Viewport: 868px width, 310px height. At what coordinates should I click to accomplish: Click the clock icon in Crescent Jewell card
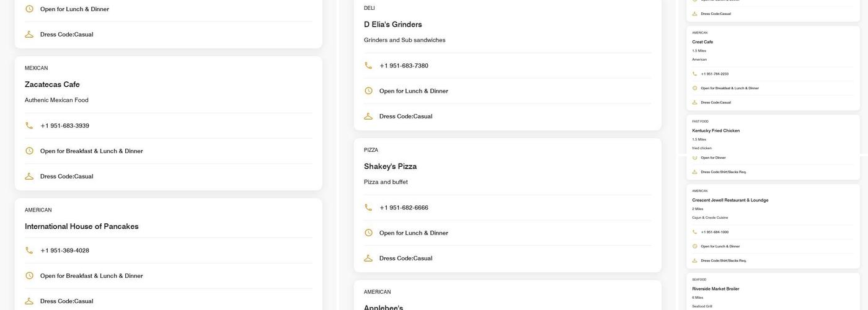[694, 246]
